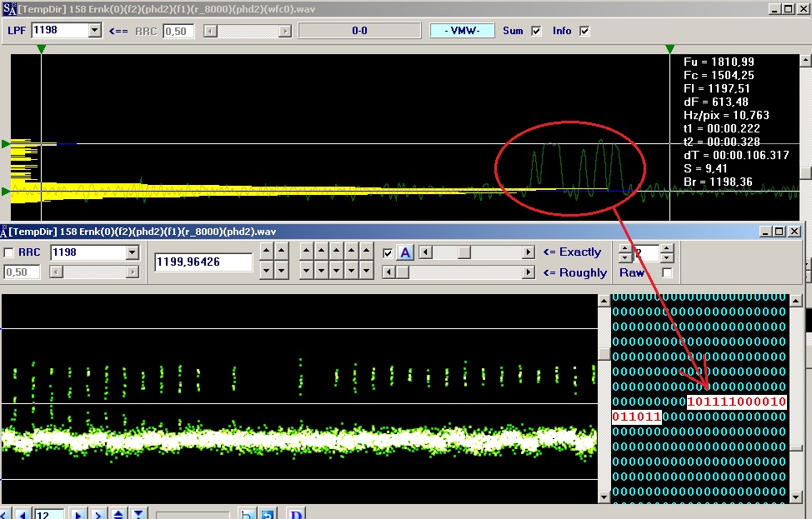Click leftmost down arrow in five-arrow group
812x519 pixels.
click(x=307, y=270)
